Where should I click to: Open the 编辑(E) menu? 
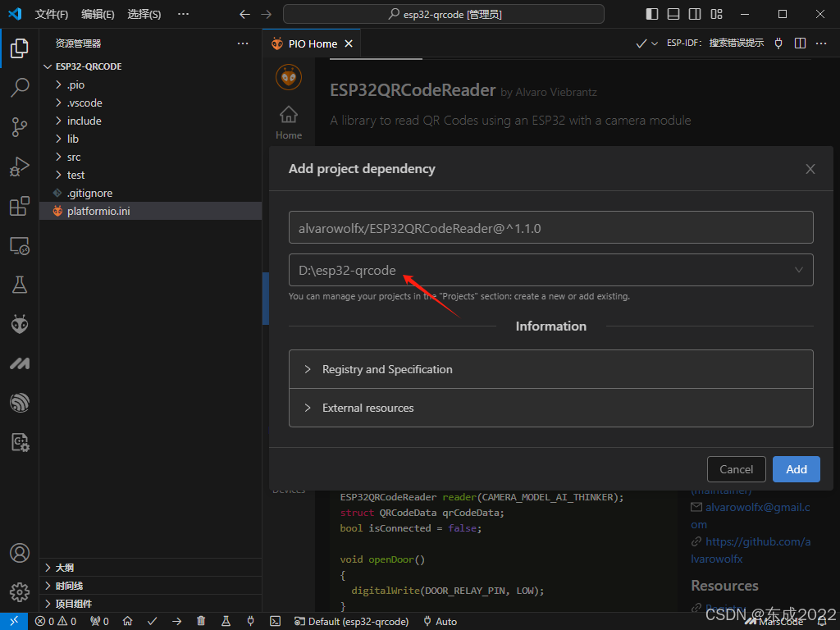(98, 15)
